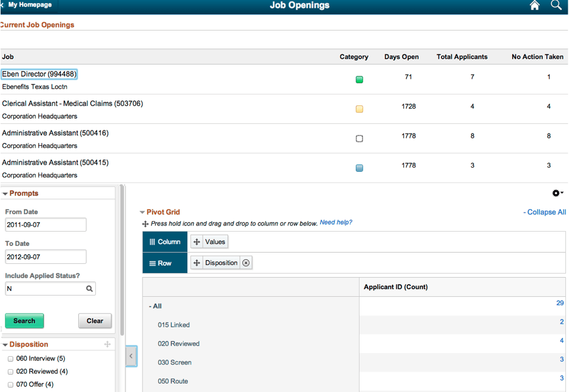
Task: Enable the 020 Reviewed (4) filter checkbox
Action: point(10,371)
